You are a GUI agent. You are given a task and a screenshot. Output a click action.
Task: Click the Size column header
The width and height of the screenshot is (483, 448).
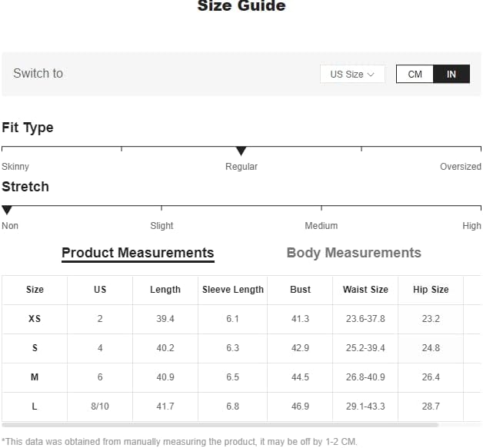coord(35,290)
